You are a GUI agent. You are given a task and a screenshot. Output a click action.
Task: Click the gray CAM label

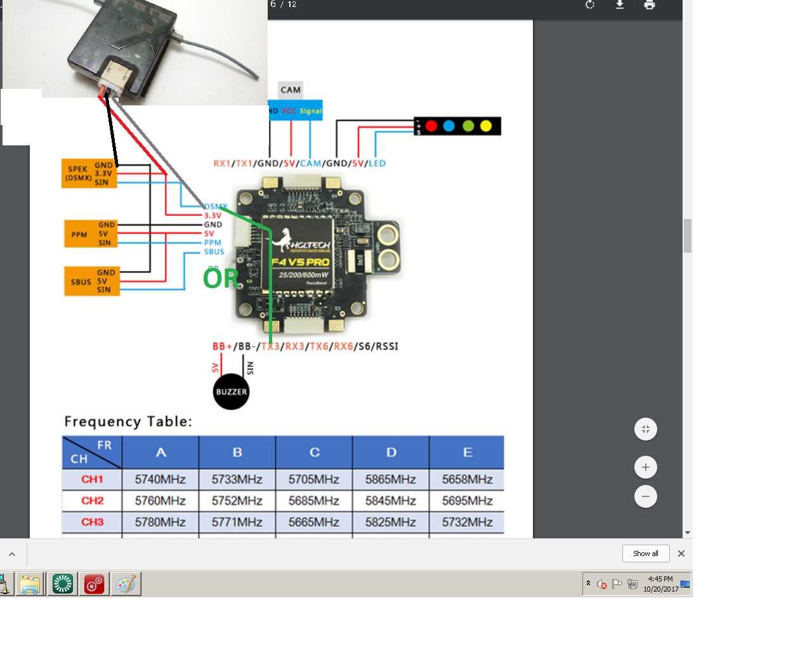click(291, 90)
